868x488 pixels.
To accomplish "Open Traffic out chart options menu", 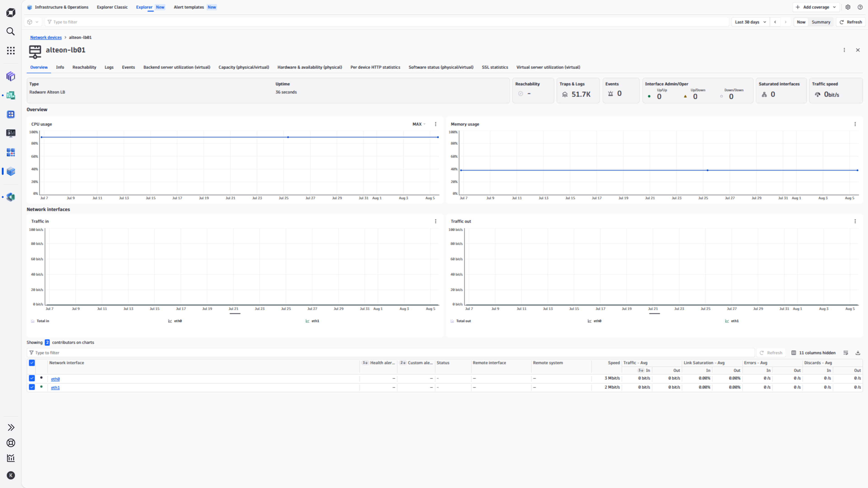I will 855,221.
